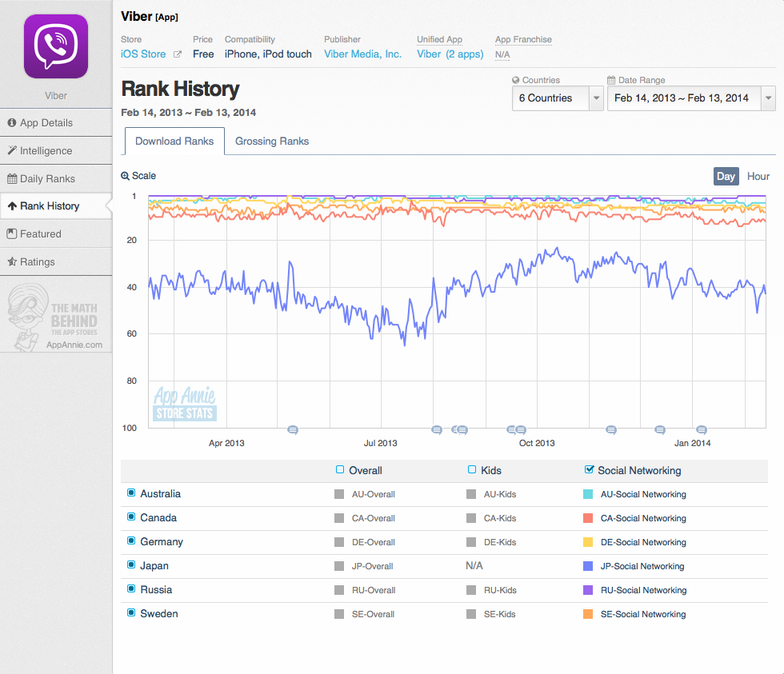
Task: Click the Ratings star icon
Action: (12, 261)
